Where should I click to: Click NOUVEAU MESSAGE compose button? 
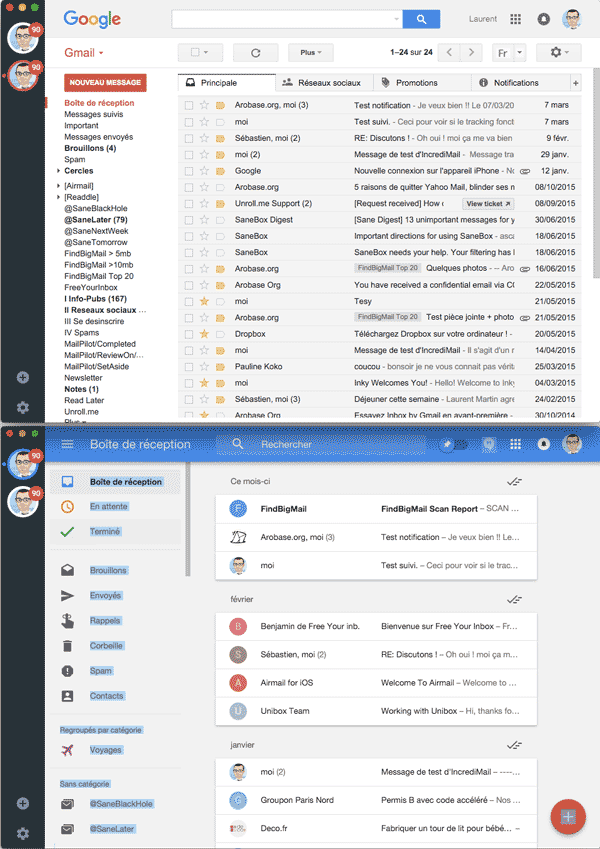point(105,82)
